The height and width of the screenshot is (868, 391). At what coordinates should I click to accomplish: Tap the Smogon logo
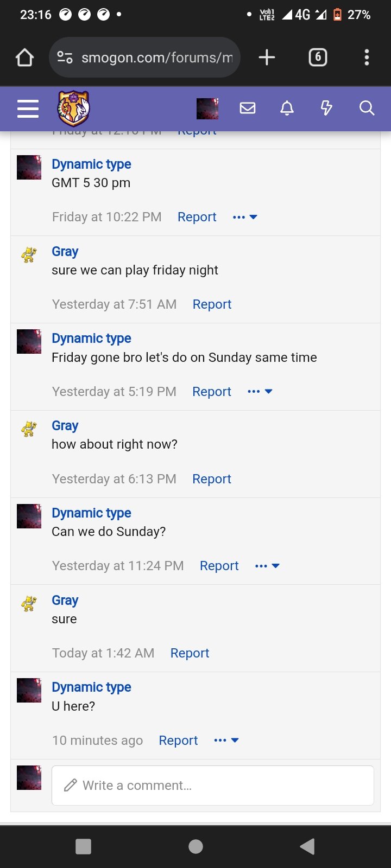pyautogui.click(x=73, y=108)
